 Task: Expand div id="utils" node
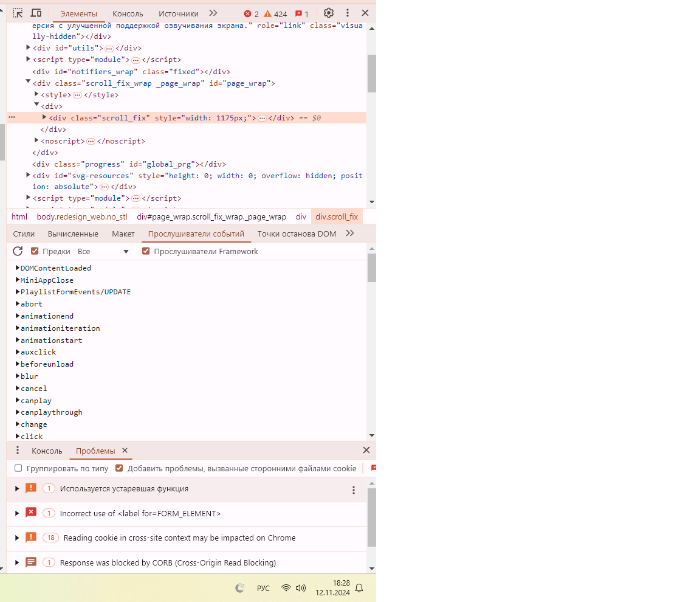coord(28,47)
